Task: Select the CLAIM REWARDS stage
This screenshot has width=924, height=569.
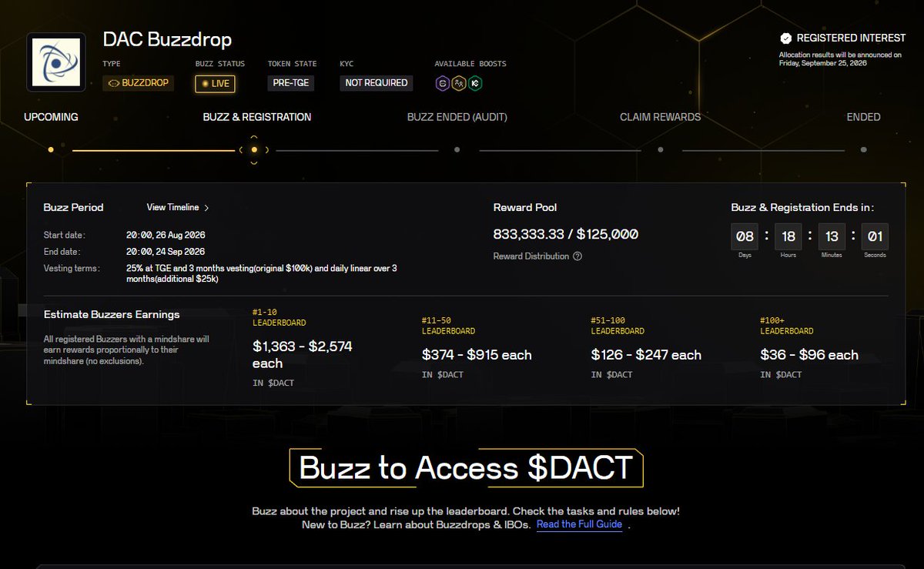Action: pyautogui.click(x=661, y=117)
